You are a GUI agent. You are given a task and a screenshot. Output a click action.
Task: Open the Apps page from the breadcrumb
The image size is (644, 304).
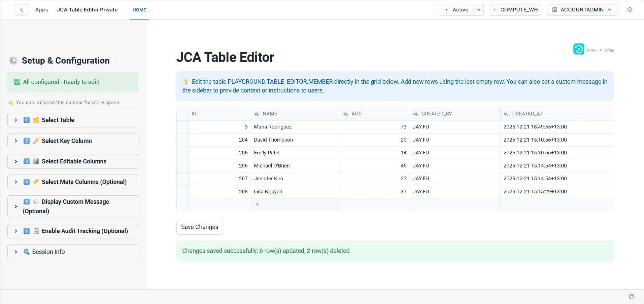[41, 10]
